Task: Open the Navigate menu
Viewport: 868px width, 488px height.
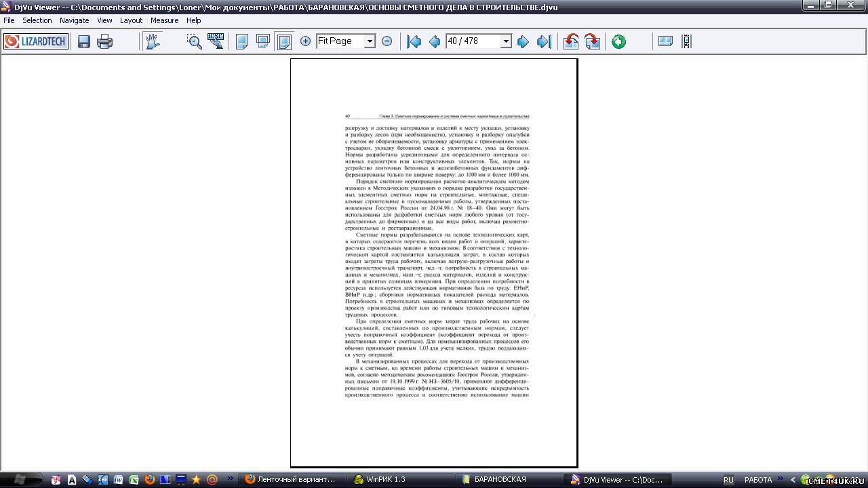Action: coord(75,20)
